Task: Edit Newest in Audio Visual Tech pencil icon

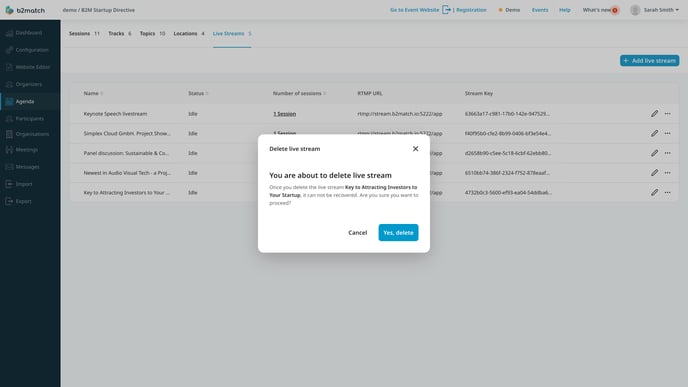Action: click(654, 173)
